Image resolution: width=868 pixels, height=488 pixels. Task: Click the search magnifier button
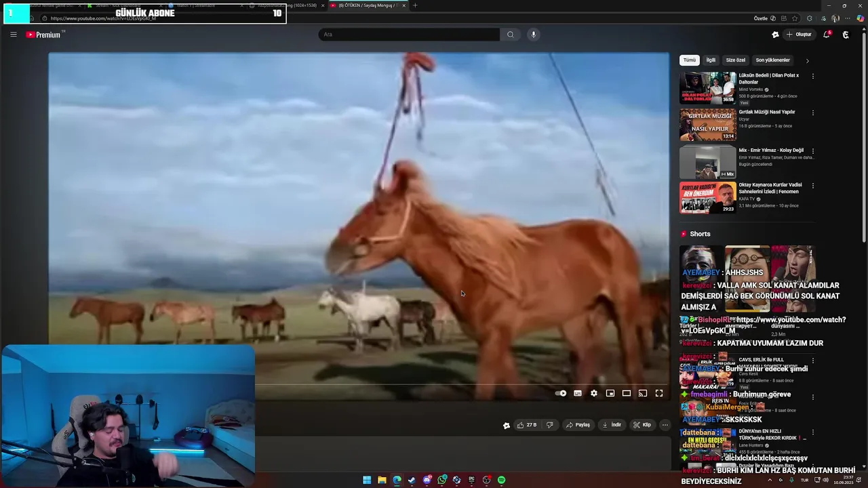pyautogui.click(x=511, y=35)
